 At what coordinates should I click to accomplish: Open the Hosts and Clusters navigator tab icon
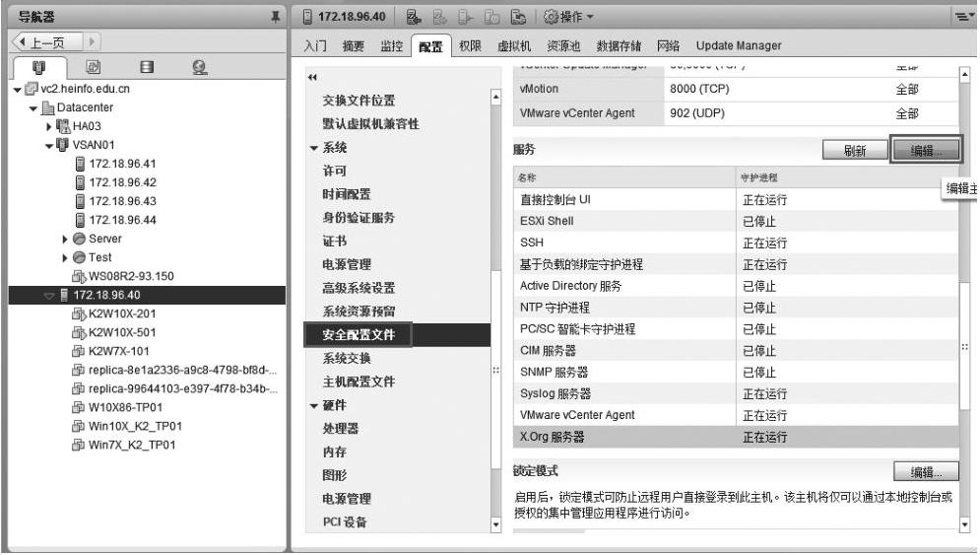tap(38, 67)
